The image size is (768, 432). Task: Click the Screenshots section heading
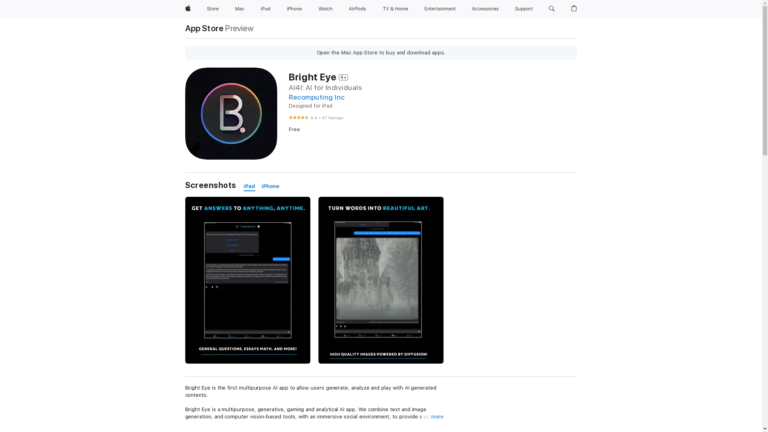point(210,185)
